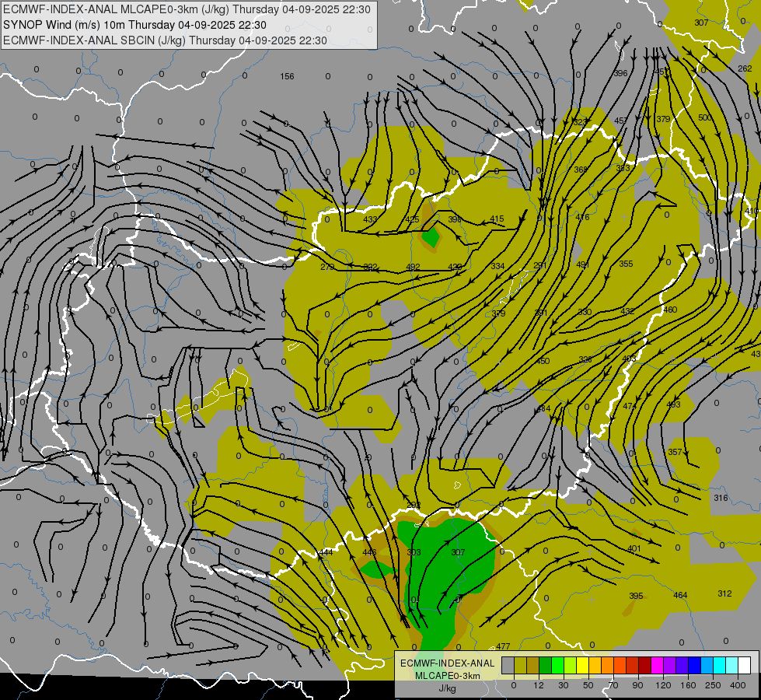Screen dimensions: 761x700
Task: Click the legend title ECMWF-INDEX-ANAL
Action: tap(447, 663)
